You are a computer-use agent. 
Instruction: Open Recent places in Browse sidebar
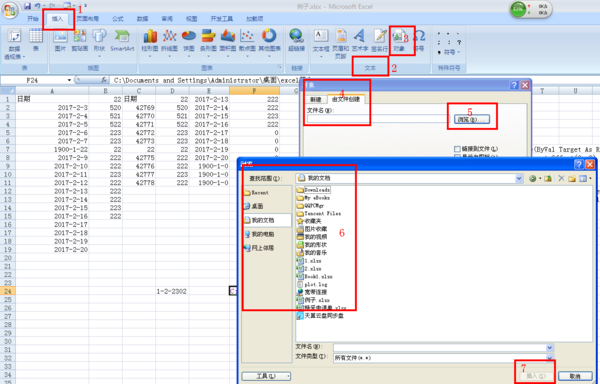point(257,193)
